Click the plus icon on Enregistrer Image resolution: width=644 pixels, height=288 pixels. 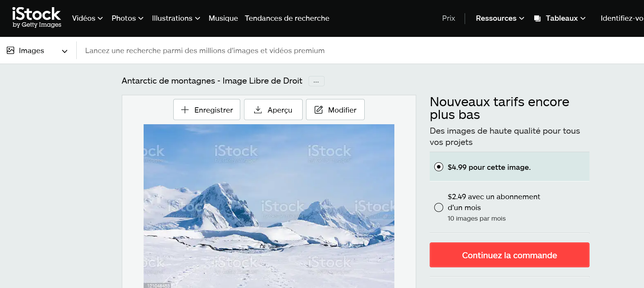[185, 110]
